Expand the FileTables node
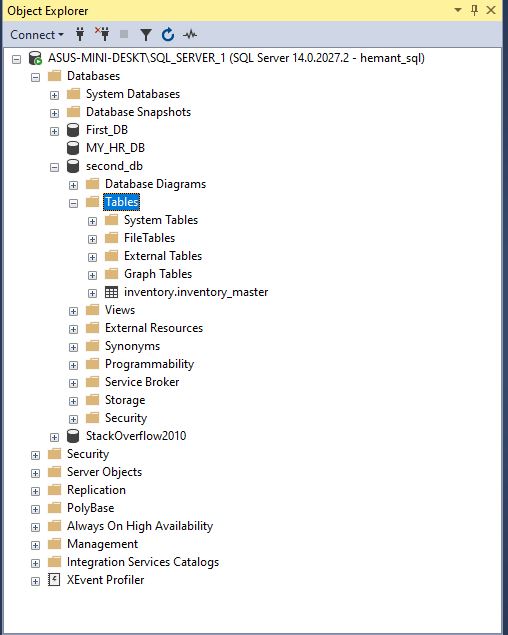 92,240
